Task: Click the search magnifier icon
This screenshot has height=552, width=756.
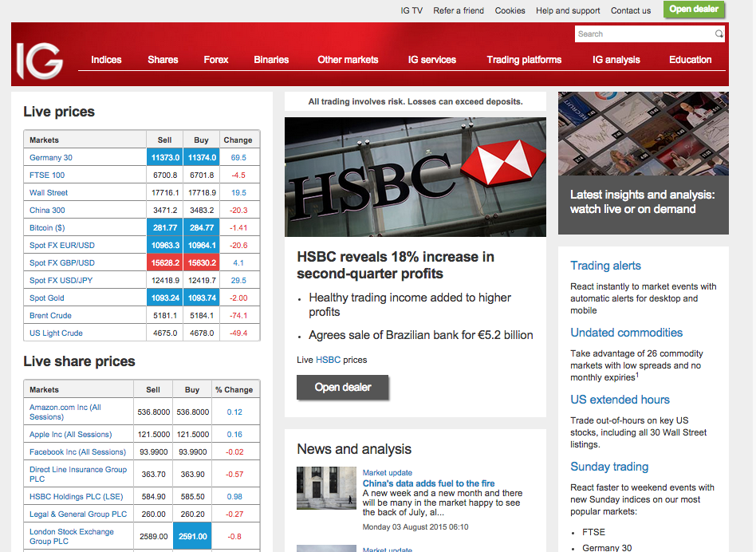Action: pyautogui.click(x=719, y=34)
